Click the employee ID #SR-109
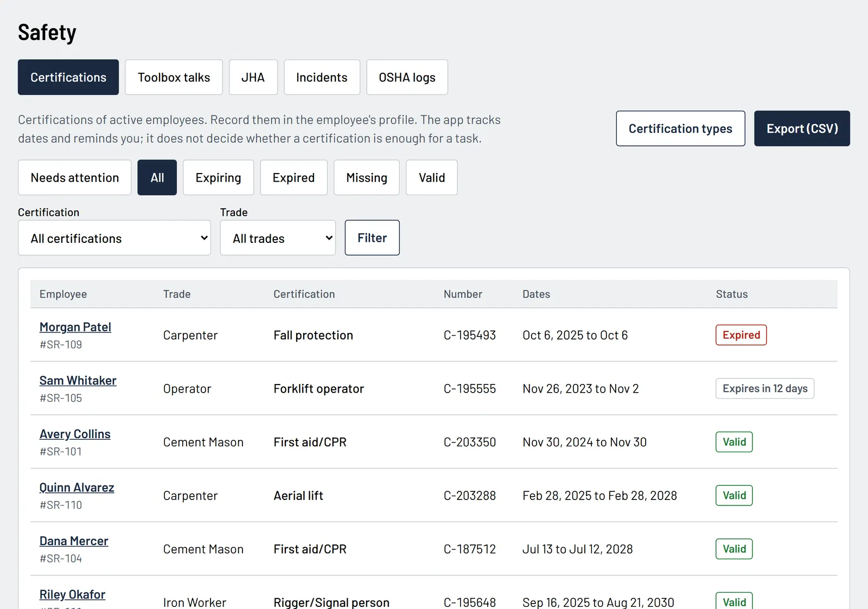 point(61,344)
